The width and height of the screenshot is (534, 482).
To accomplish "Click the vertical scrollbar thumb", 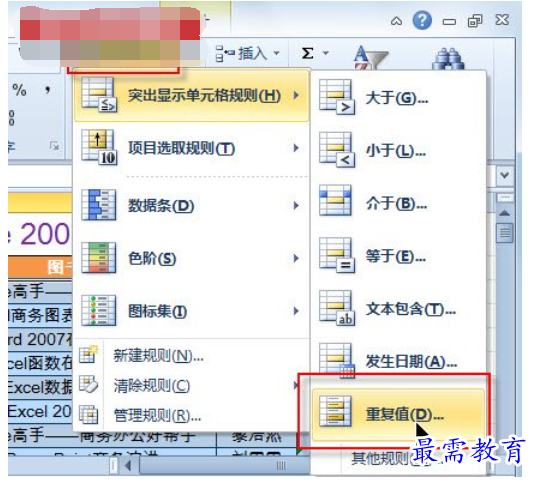I will pos(505,233).
